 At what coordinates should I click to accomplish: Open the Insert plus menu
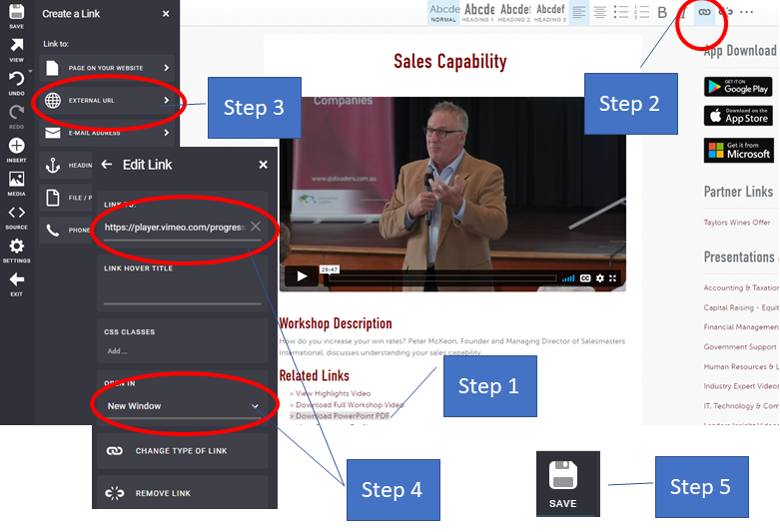(x=16, y=149)
